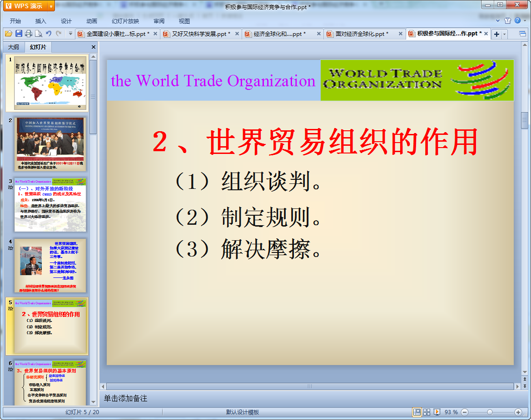
Task: Click the Save floppy disk icon
Action: (19, 34)
